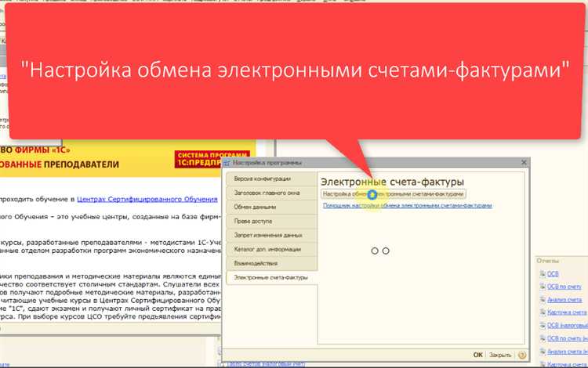Select the Обмен данными tab
The height and width of the screenshot is (368, 588).
click(x=271, y=207)
